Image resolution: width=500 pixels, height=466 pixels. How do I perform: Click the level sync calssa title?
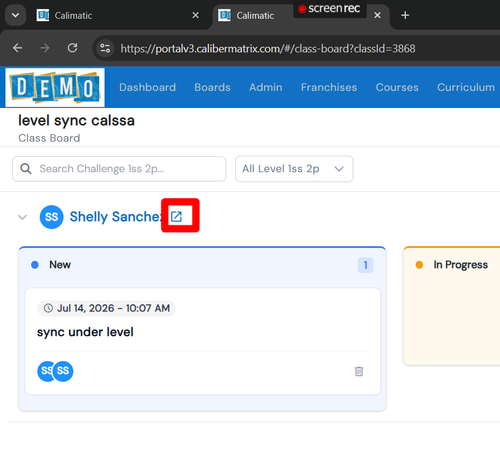pos(76,120)
